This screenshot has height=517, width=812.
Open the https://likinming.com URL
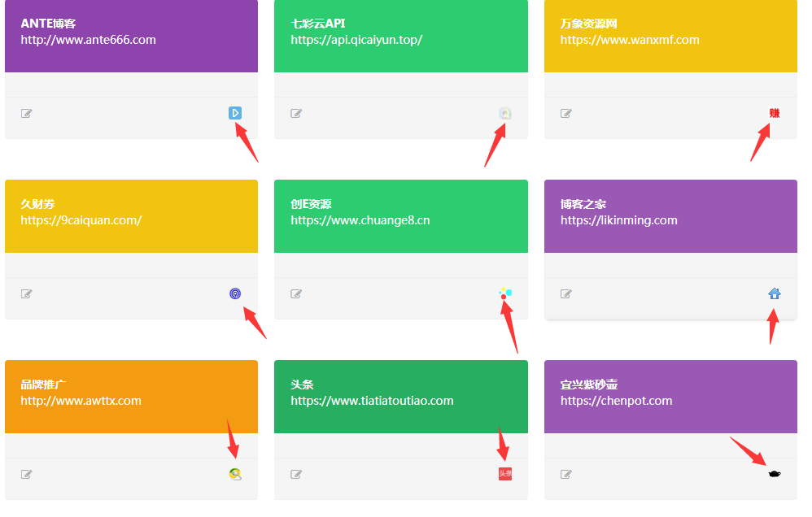tap(619, 220)
